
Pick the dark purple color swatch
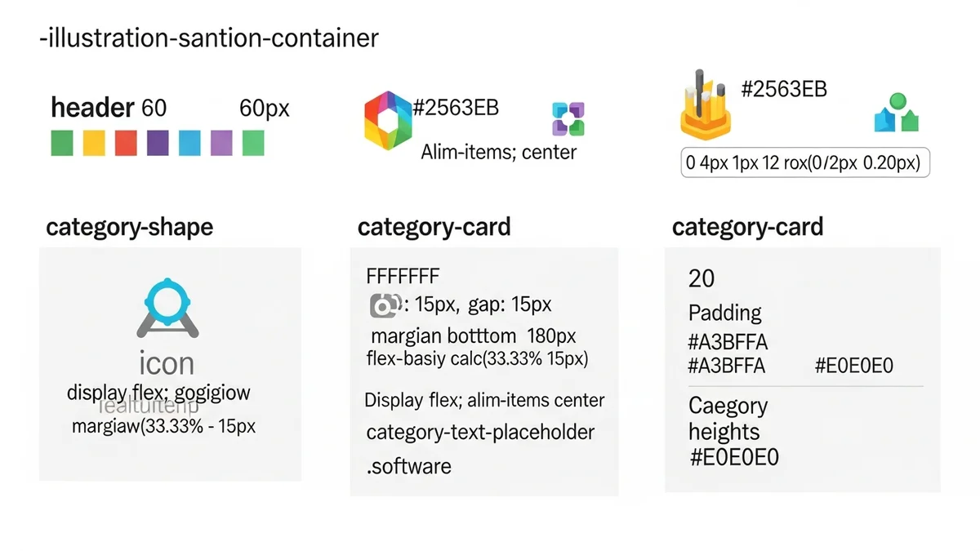coord(158,143)
